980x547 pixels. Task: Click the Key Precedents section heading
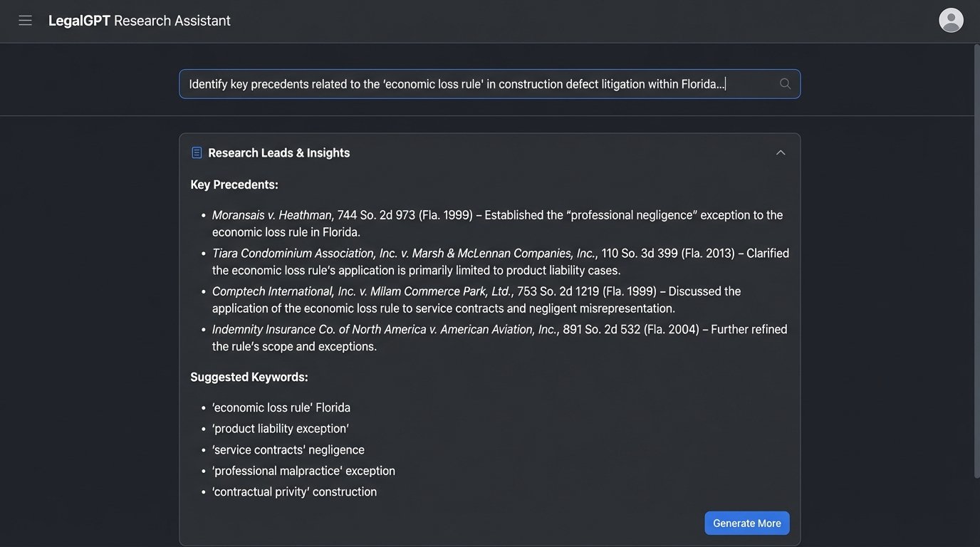coord(234,183)
